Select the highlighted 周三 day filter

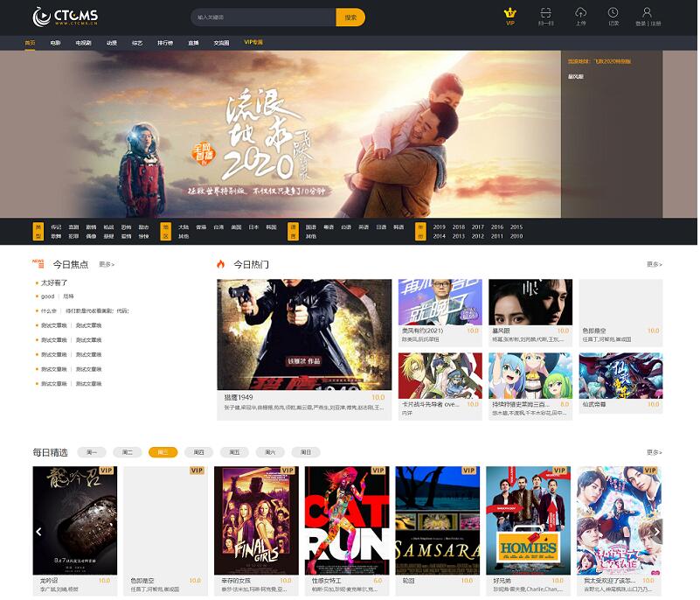pos(163,452)
